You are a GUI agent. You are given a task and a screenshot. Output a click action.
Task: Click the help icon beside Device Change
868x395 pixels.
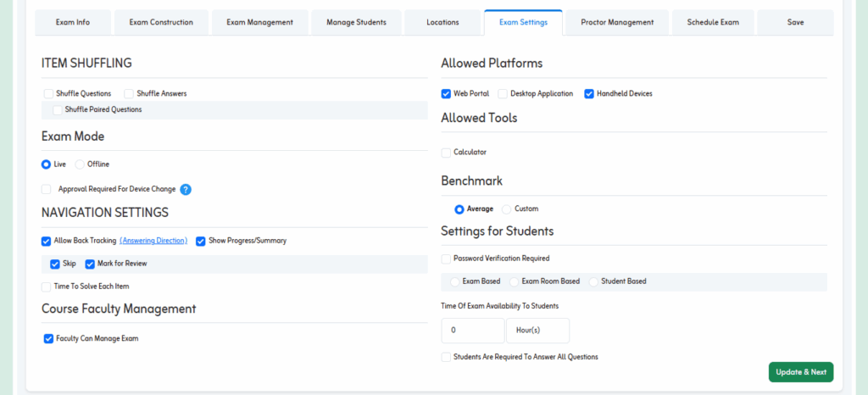click(x=186, y=189)
